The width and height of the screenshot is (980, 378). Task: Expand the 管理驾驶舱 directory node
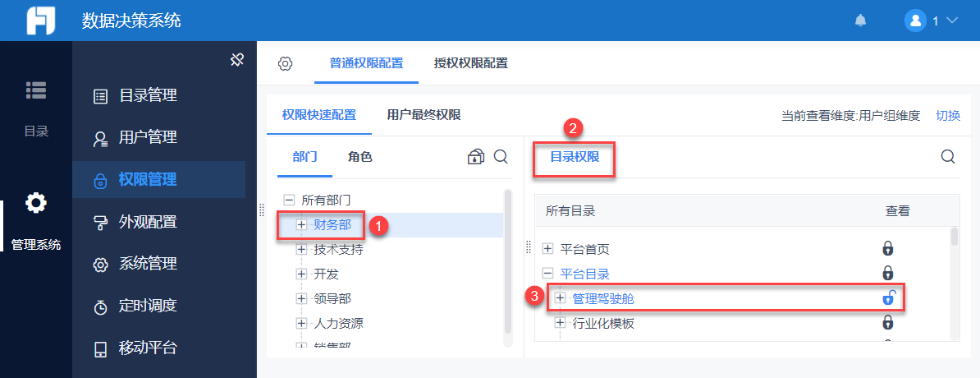pos(561,299)
